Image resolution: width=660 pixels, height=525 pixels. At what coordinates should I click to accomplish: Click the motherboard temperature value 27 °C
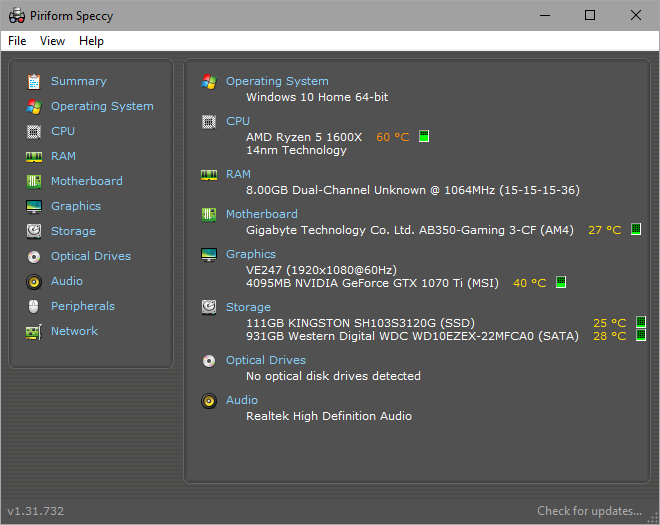point(605,230)
